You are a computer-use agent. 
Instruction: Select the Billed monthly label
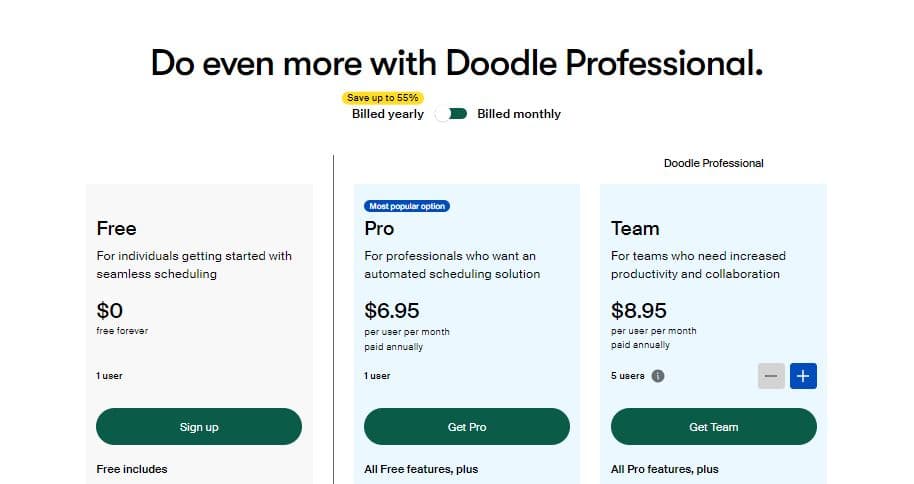click(x=518, y=114)
